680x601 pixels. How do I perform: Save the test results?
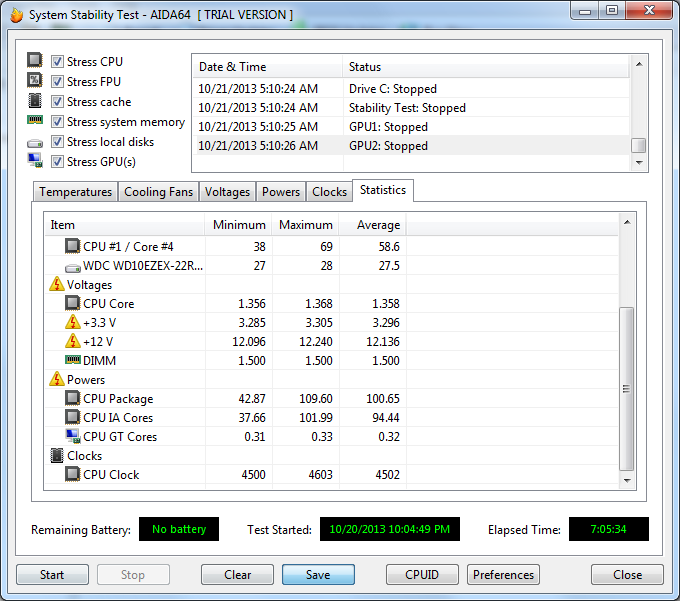[x=318, y=575]
